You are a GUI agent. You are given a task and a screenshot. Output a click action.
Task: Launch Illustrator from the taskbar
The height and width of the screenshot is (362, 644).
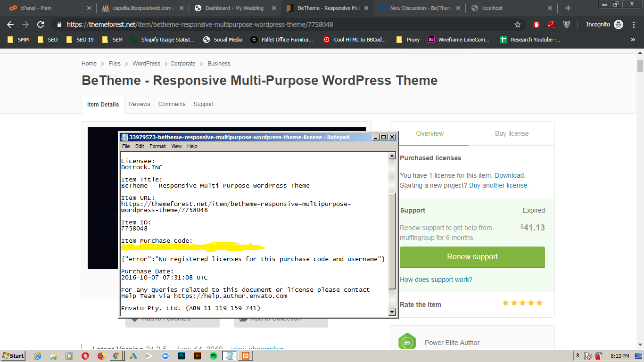[198, 356]
